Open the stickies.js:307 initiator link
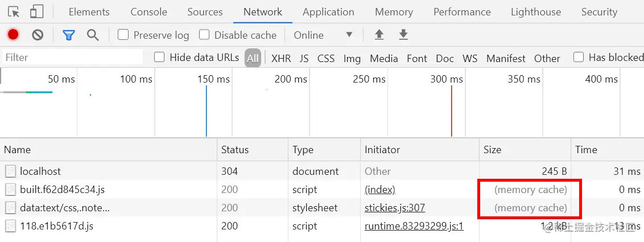 click(395, 208)
